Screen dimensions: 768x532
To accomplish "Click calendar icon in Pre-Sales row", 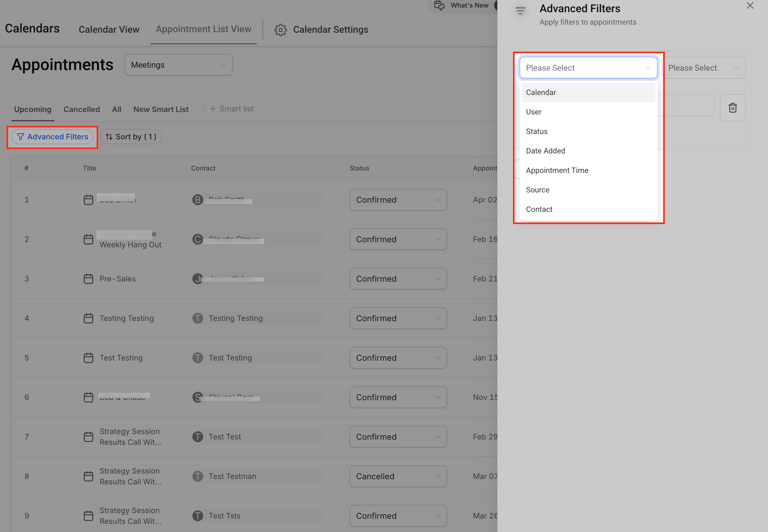I will pos(88,279).
